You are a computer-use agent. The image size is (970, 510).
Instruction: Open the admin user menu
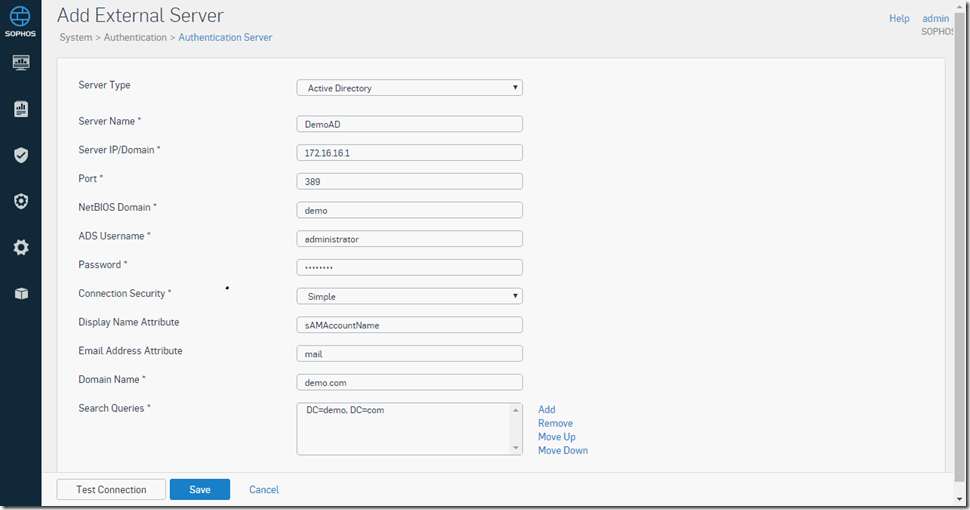(935, 19)
